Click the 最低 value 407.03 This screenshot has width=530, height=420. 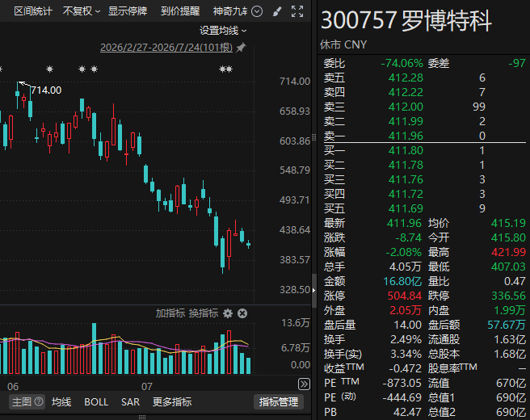click(508, 267)
